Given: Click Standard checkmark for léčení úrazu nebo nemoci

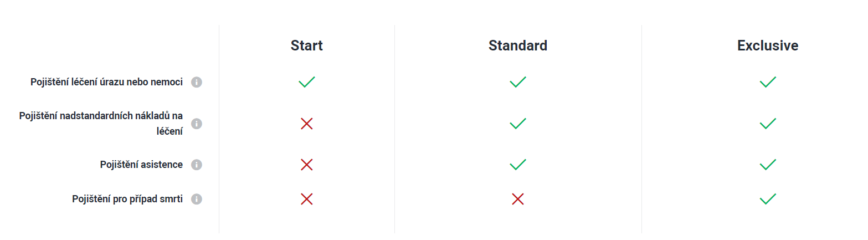Looking at the screenshot, I should tap(518, 82).
